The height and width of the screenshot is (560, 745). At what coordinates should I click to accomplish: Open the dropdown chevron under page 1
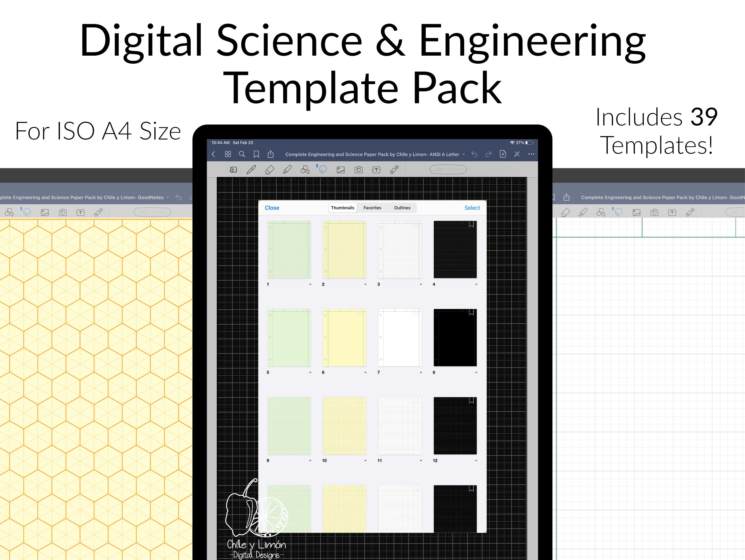[x=311, y=284]
